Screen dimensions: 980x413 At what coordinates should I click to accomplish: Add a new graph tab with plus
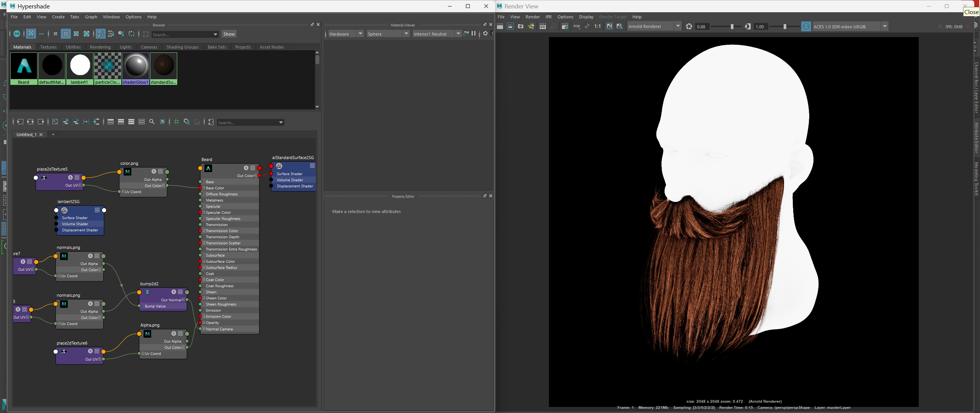coord(53,135)
